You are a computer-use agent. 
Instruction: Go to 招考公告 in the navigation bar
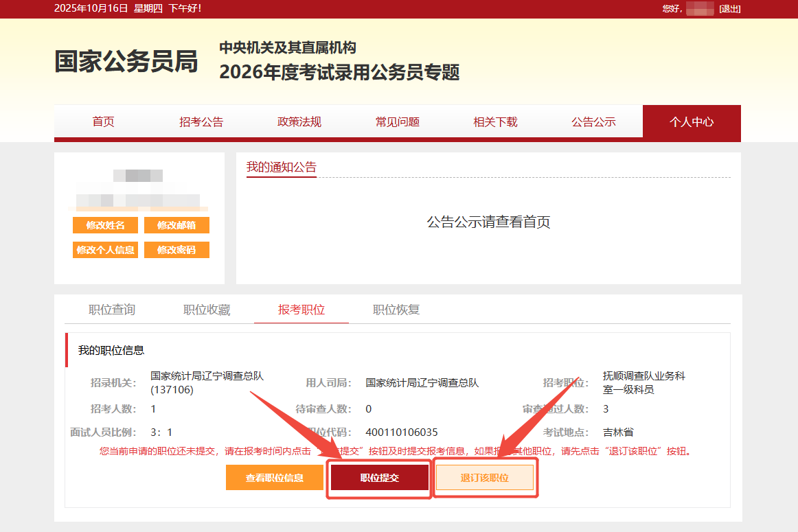tap(201, 122)
